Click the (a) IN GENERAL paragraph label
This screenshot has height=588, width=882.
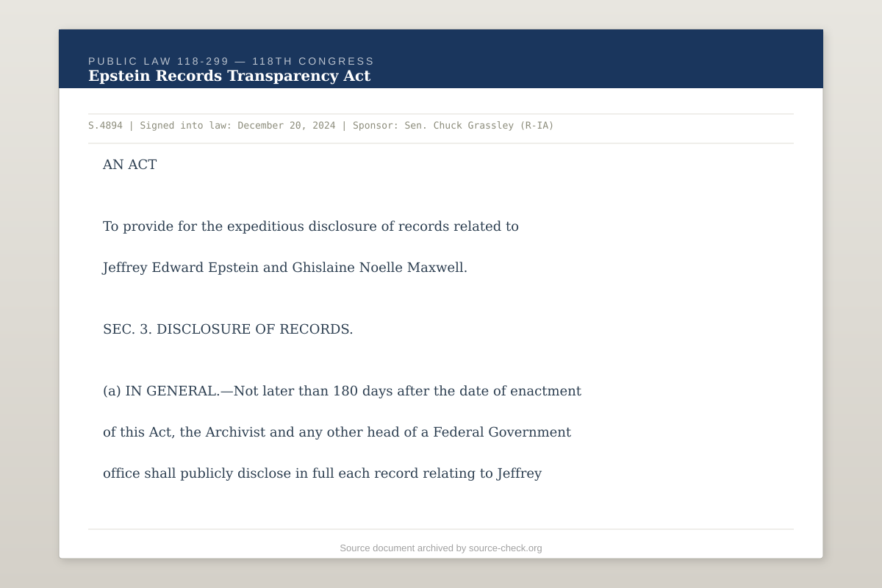coord(165,390)
